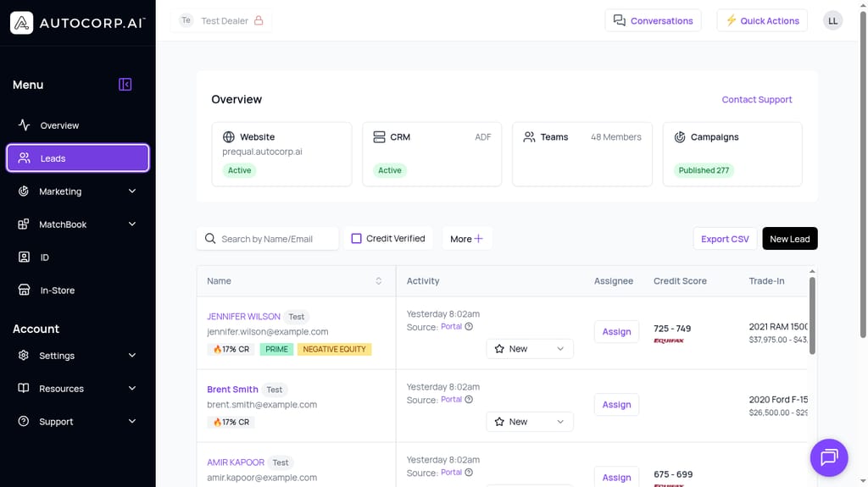Open the floating chat widget button
This screenshot has width=868, height=487.
[x=829, y=457]
